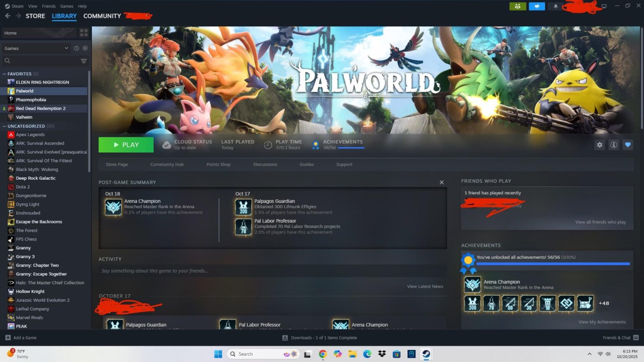Click the Windows taskbar search box
The image size is (644, 362).
[263, 354]
